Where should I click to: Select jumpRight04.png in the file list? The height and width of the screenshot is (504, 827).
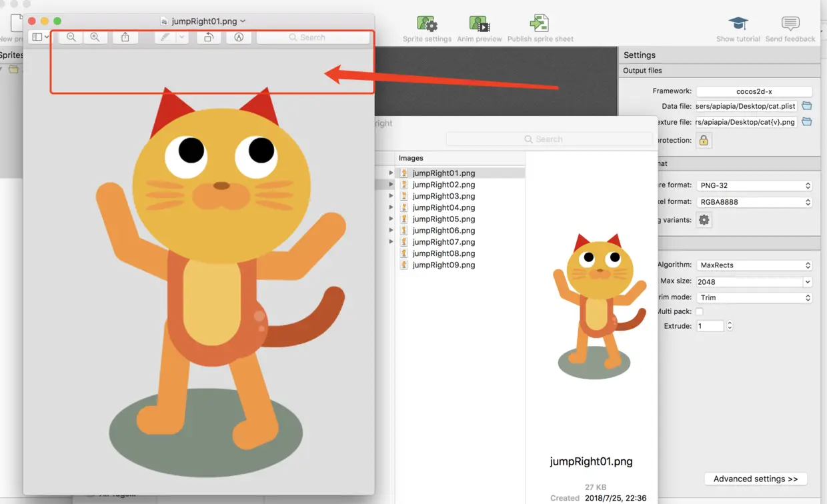(444, 207)
